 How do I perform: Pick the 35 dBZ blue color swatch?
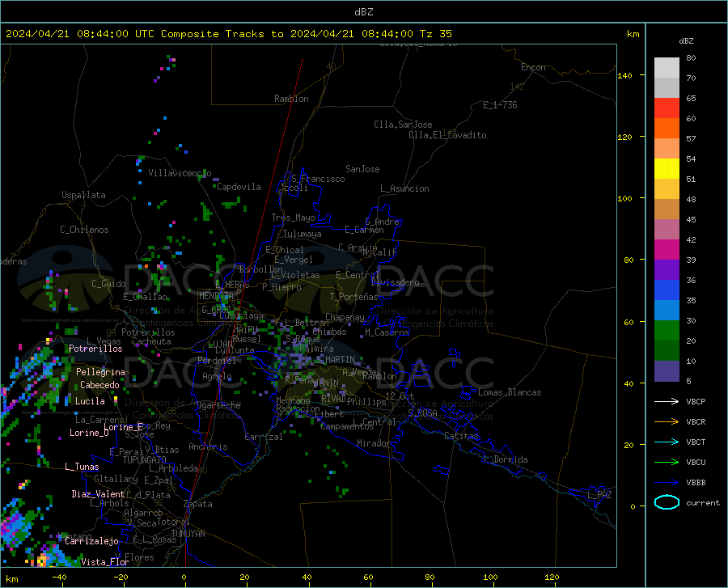[x=667, y=290]
